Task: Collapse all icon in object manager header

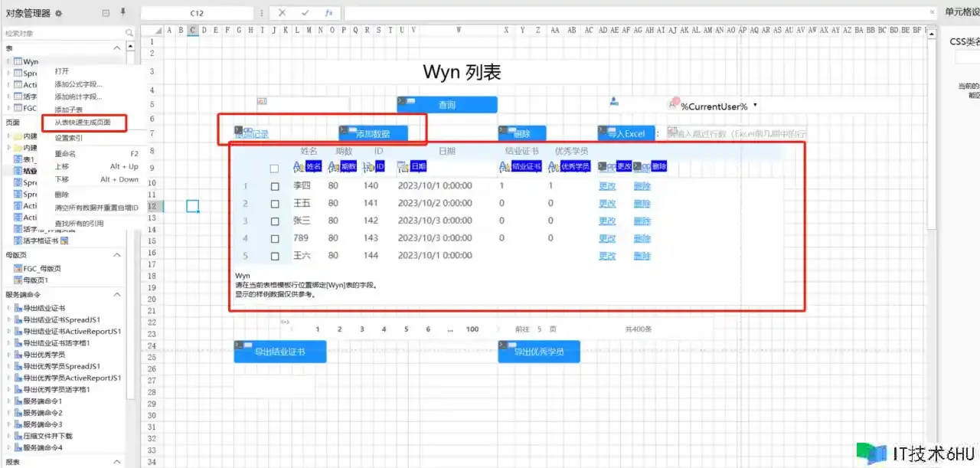Action: point(106,13)
